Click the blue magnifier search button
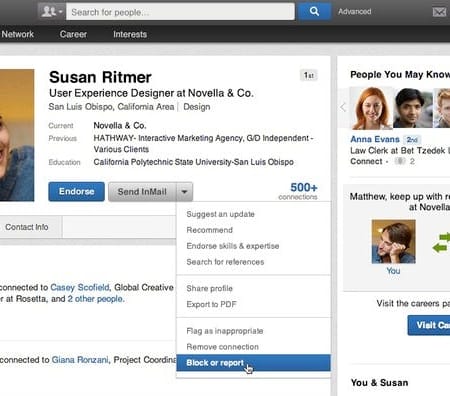The image size is (450, 396). pos(314,12)
